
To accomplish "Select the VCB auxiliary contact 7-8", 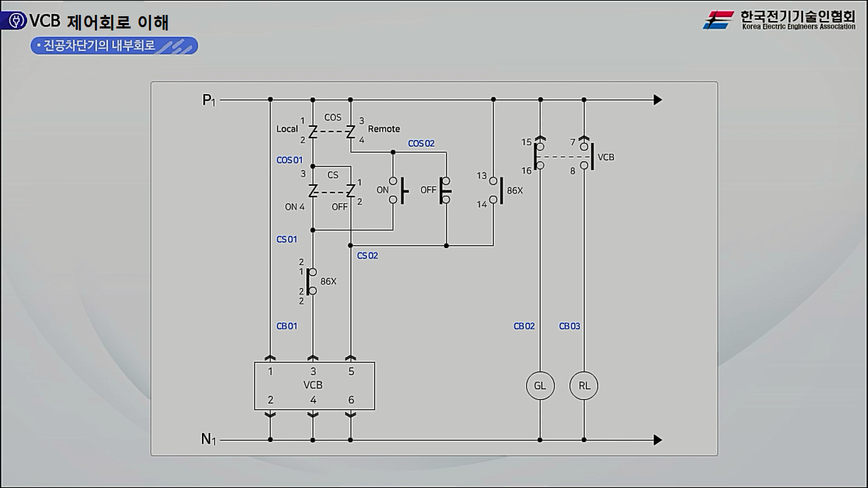I will [587, 157].
